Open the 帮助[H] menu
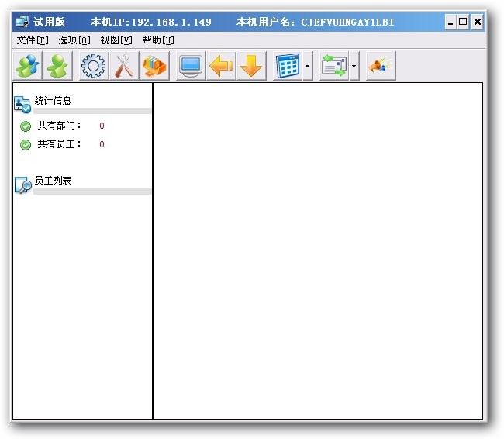504x439 pixels. point(158,40)
